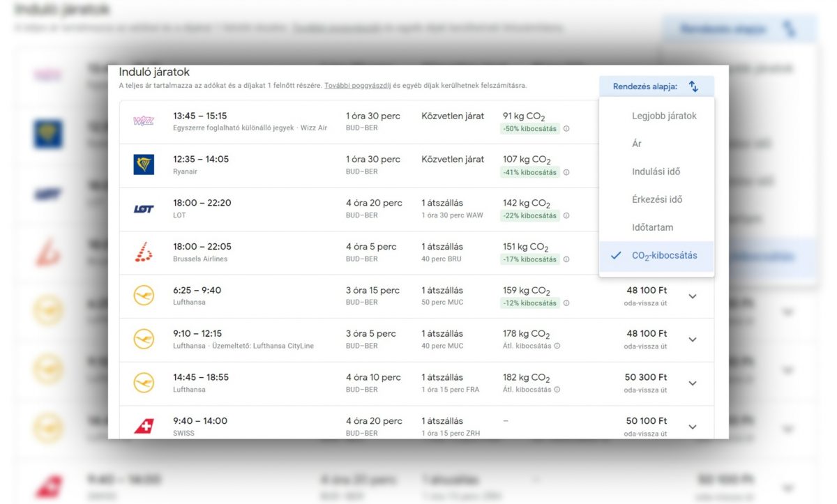Expand the 6:25 – 9:40 Lufthansa flight
Viewport: 837px width, 504px height.
tap(692, 296)
